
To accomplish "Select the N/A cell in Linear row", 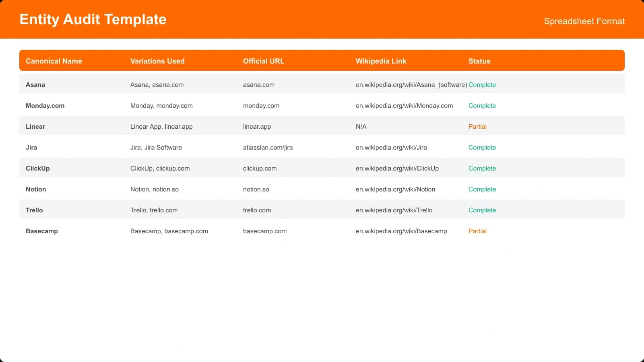I will click(x=361, y=126).
